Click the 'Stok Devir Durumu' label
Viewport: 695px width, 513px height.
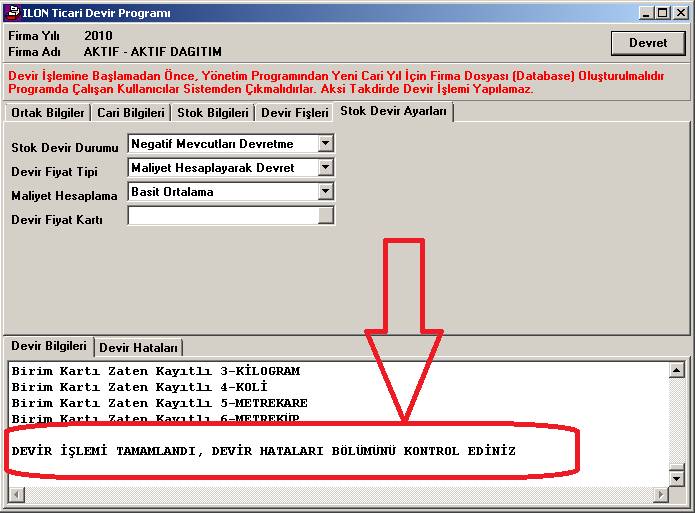coord(65,148)
